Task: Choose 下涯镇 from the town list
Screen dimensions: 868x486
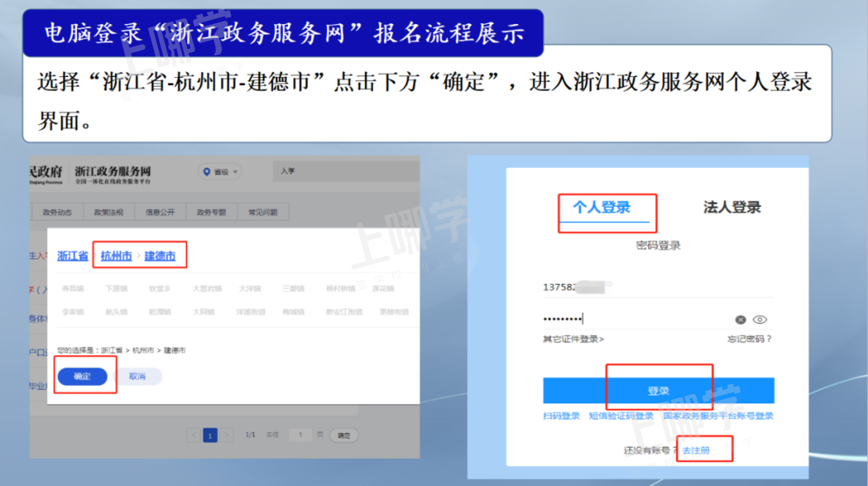Action: pos(116,288)
